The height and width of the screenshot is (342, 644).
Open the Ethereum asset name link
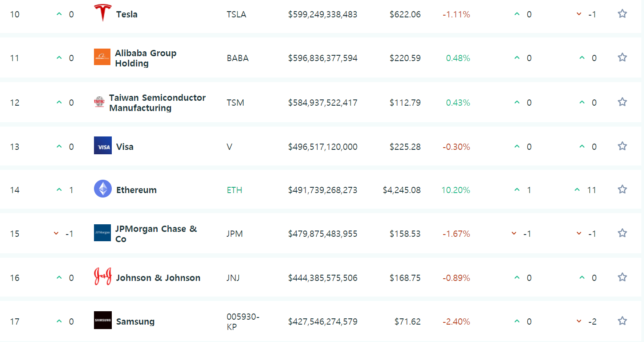(136, 190)
